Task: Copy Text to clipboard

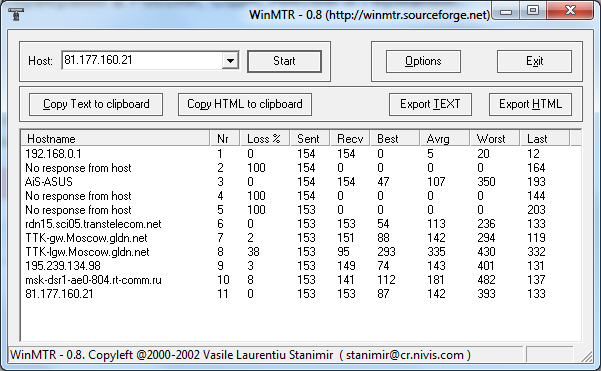Action: click(x=96, y=104)
